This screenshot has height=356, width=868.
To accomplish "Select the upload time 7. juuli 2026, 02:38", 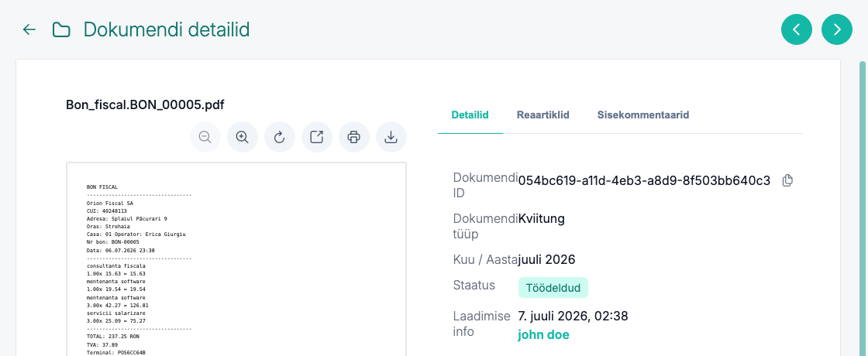I will tap(573, 317).
